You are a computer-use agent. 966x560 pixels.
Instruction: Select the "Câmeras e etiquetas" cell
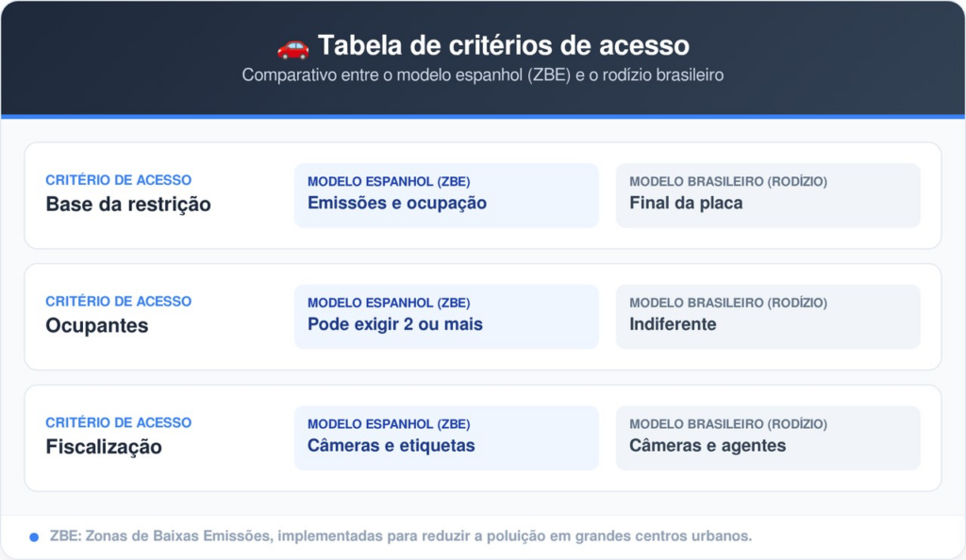tap(391, 446)
